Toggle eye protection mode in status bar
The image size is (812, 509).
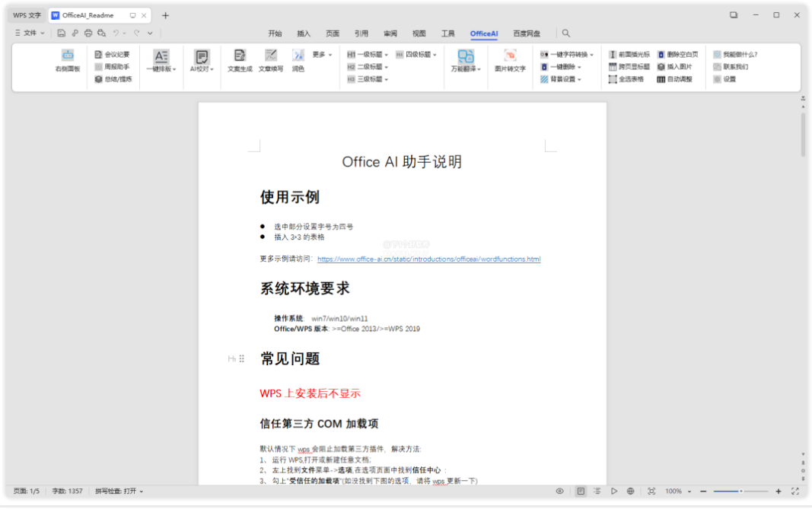tap(559, 492)
